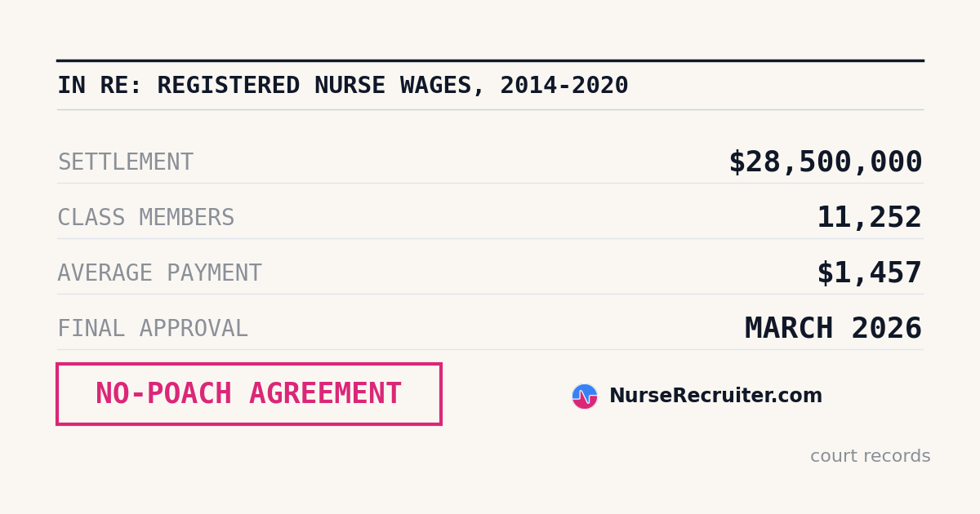The height and width of the screenshot is (514, 980).
Task: Select the MARCH 2026 approval date
Action: (833, 329)
